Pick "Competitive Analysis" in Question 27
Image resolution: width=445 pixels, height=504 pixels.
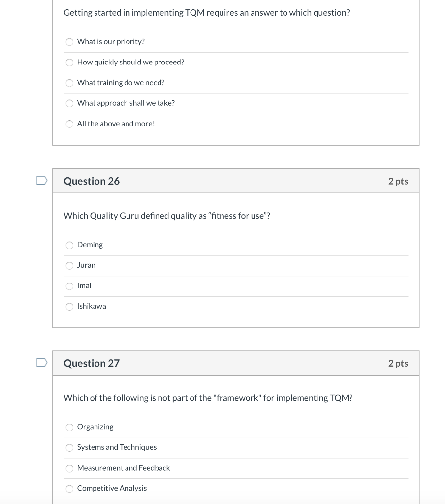[x=69, y=488]
